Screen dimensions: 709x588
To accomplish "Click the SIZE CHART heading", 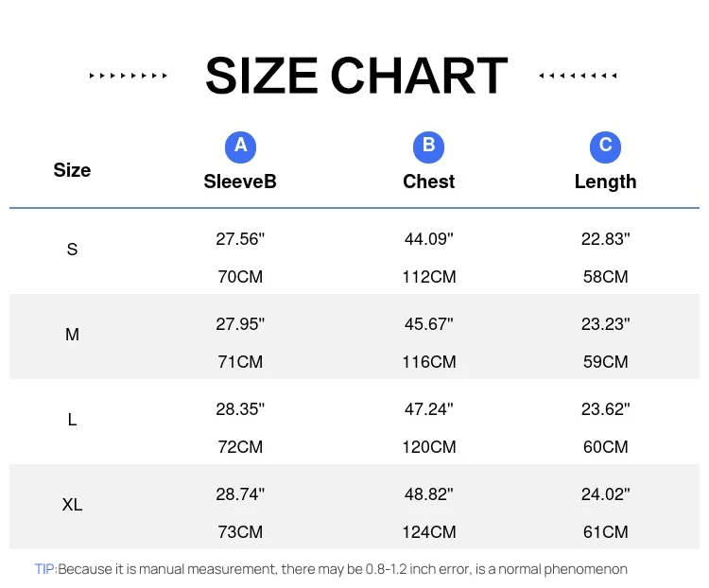I will [x=356, y=76].
